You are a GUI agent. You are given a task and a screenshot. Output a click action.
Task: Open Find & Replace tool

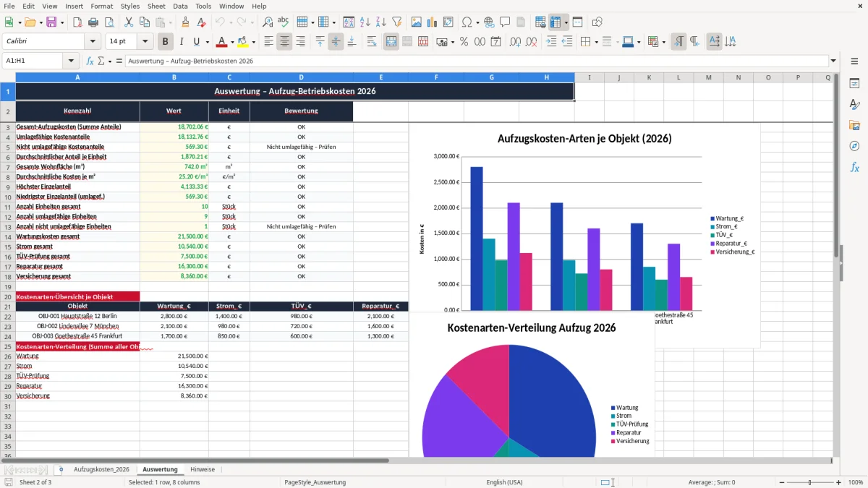(x=268, y=22)
